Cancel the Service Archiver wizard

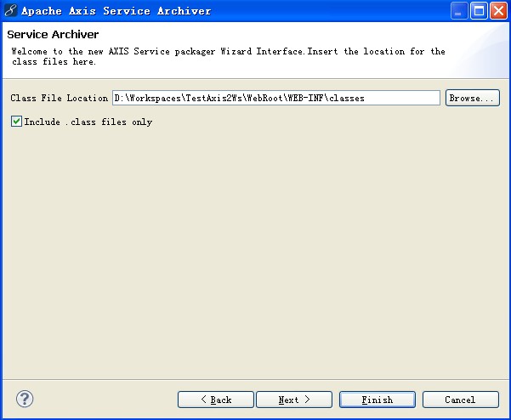461,400
